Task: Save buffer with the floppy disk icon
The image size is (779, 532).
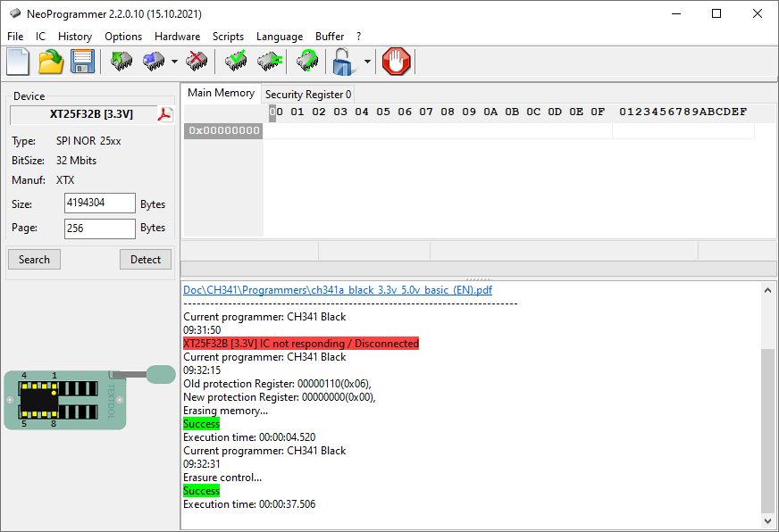Action: tap(82, 62)
